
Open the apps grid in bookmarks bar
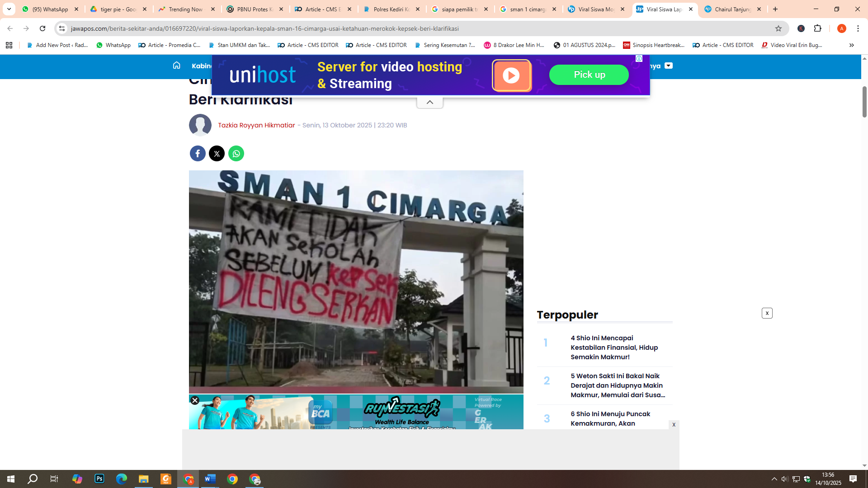pos(9,45)
